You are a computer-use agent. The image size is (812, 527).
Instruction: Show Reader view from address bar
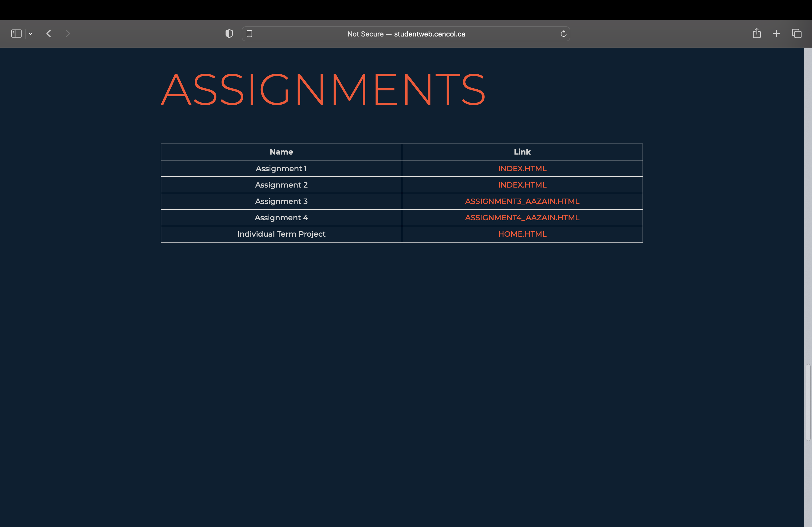point(249,34)
